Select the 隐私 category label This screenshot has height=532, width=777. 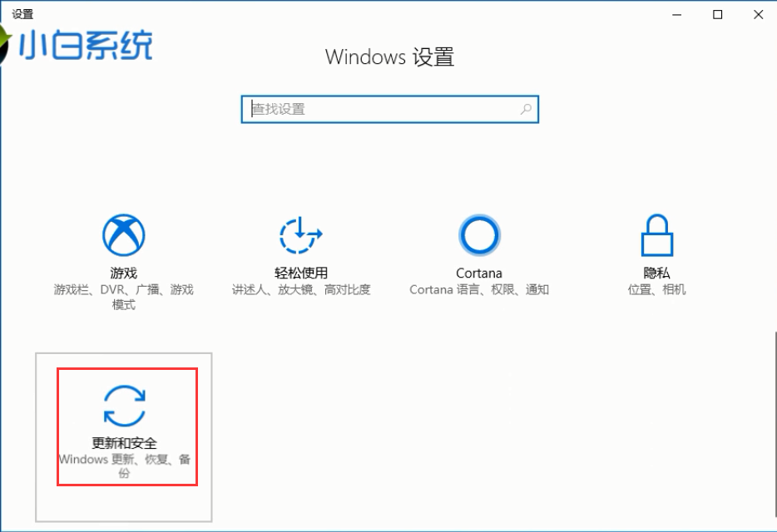657,273
